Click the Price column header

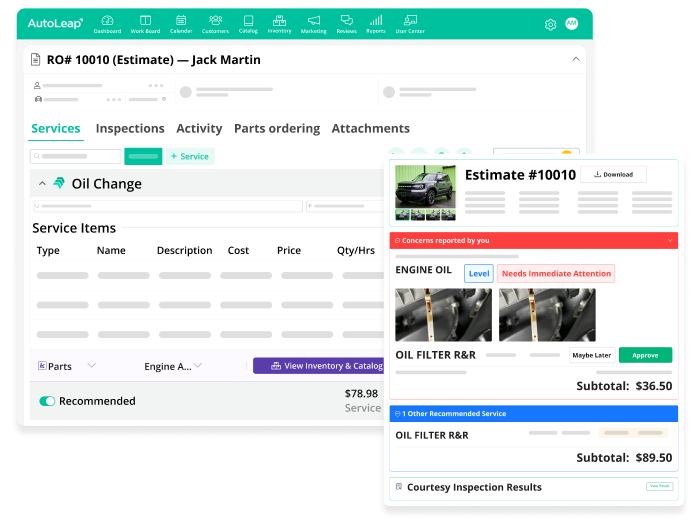pos(289,250)
